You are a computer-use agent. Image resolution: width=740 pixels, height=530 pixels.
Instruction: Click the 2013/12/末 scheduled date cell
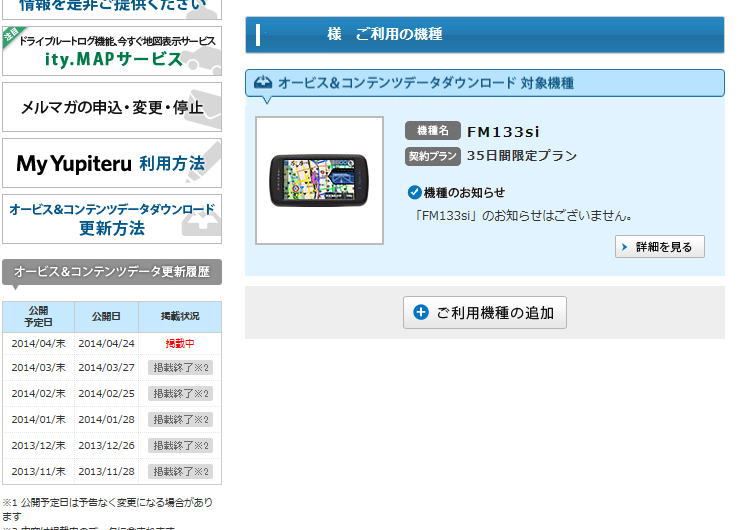39,446
